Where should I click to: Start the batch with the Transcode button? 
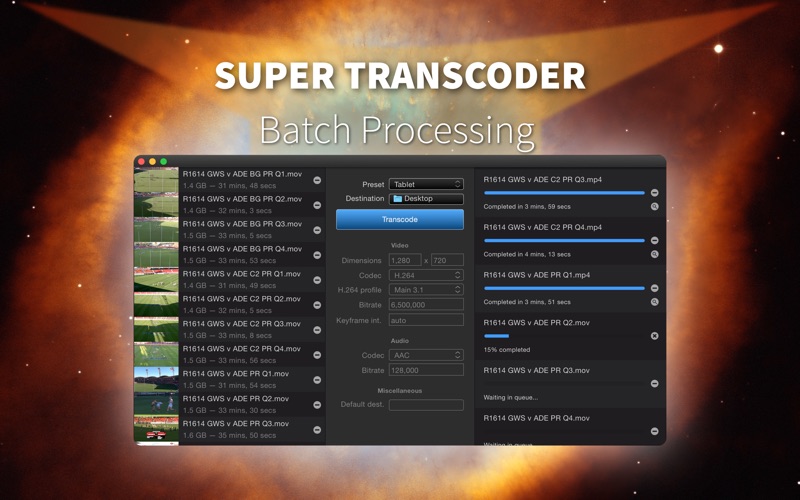tap(399, 219)
